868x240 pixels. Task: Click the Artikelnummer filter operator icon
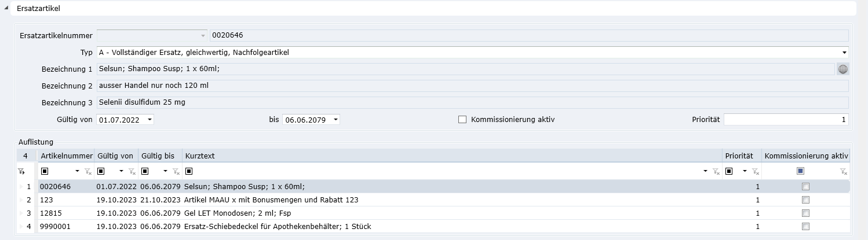(44, 171)
